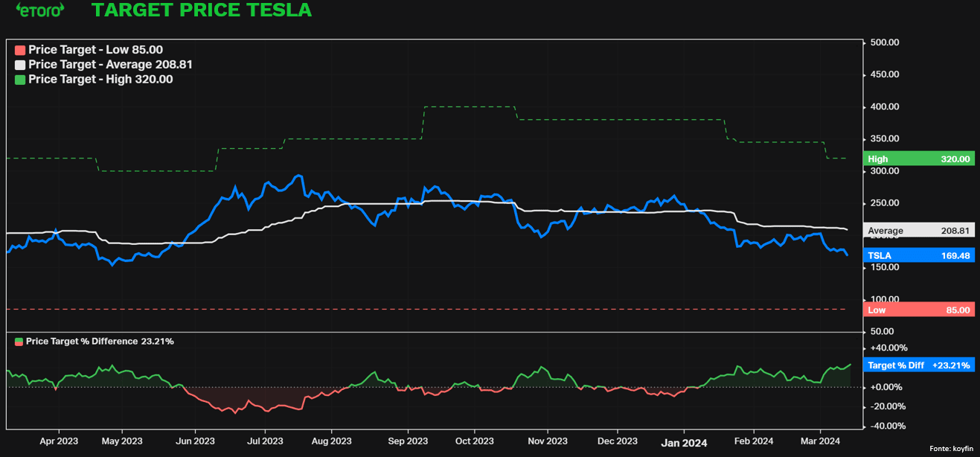
Task: Select the 'Price Target - Low 85.00' legend entry
Action: coord(89,50)
